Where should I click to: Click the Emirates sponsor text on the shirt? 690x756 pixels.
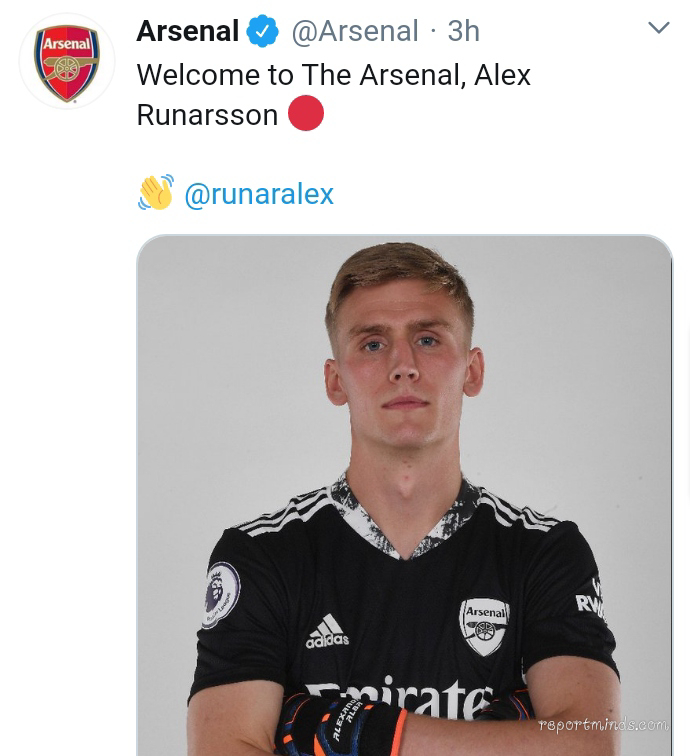coord(400,700)
